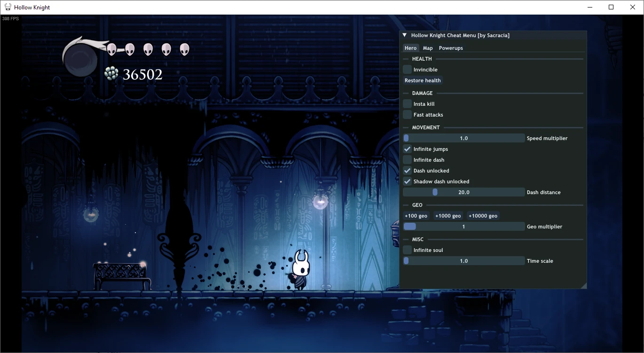This screenshot has height=353, width=644.
Task: Select the Hero tab
Action: 410,47
